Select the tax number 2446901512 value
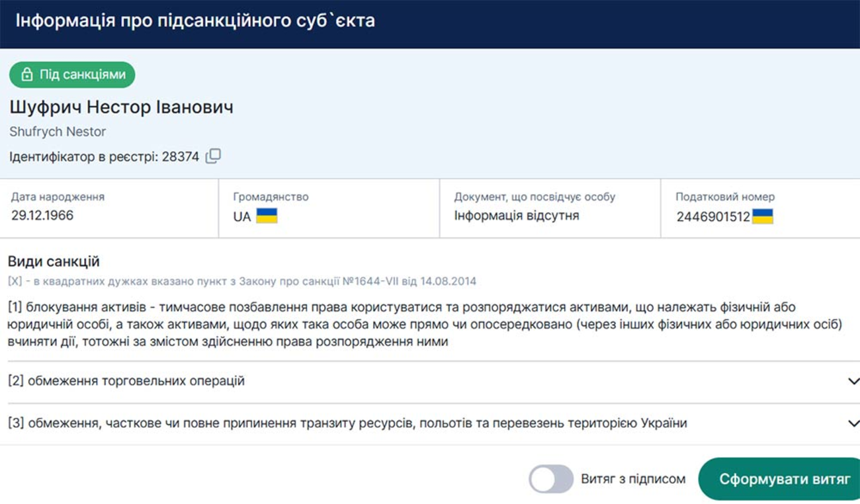The image size is (860, 504). pos(712,217)
